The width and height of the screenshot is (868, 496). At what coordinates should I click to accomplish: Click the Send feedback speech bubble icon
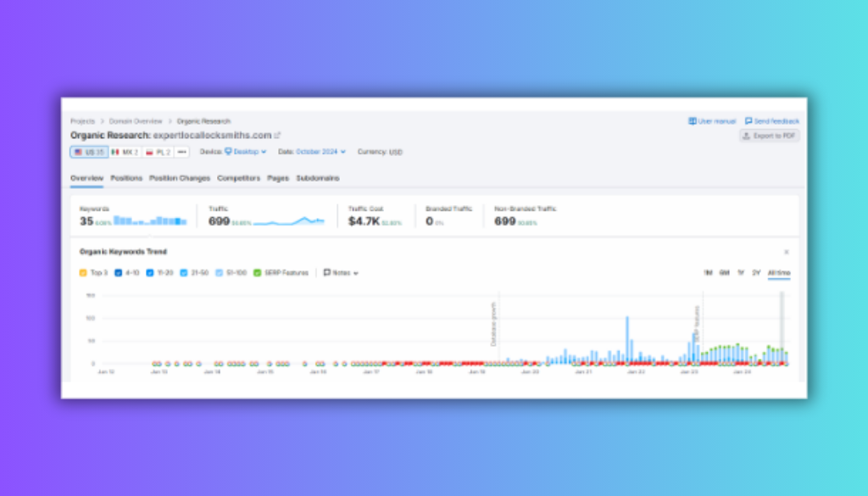(748, 121)
